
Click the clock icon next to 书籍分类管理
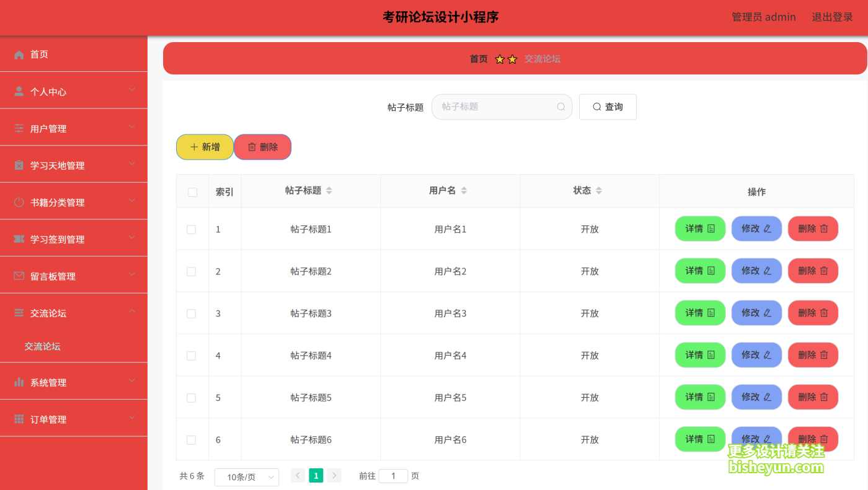(x=19, y=201)
